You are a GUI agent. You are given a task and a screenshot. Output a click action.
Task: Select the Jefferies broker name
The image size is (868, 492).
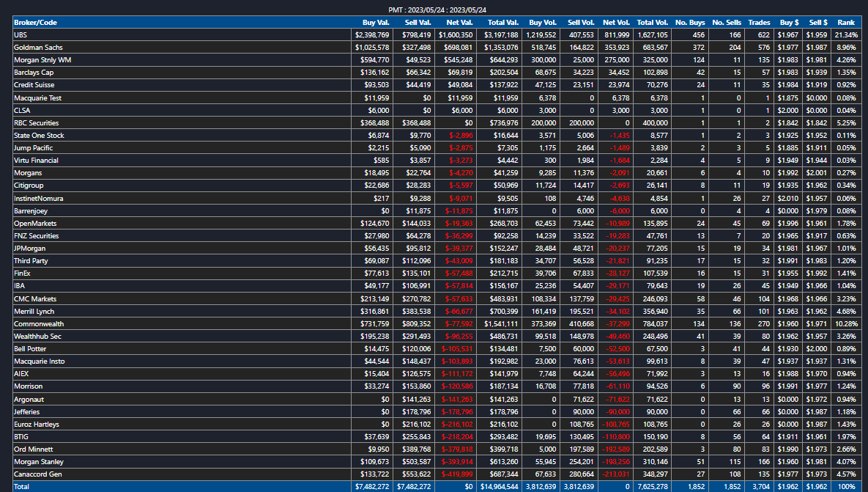(x=27, y=411)
